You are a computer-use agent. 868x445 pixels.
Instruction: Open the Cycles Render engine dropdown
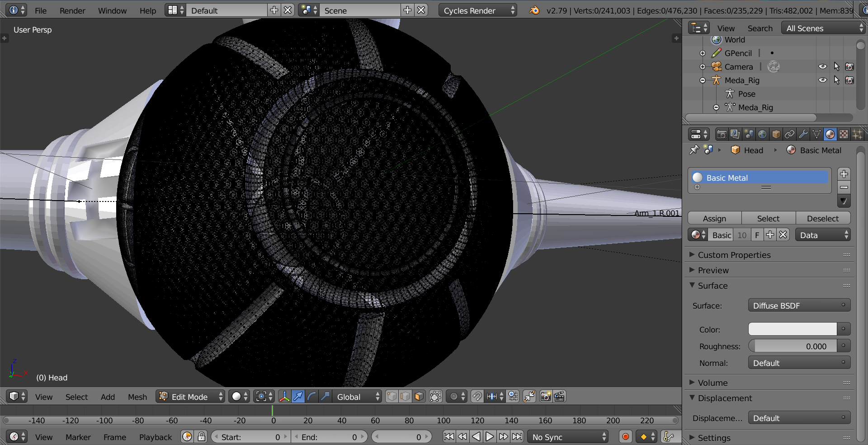(478, 10)
